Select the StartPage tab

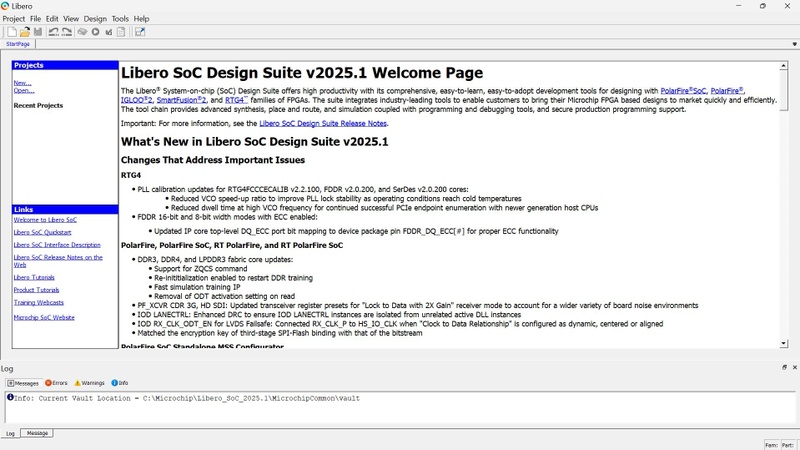pos(18,44)
